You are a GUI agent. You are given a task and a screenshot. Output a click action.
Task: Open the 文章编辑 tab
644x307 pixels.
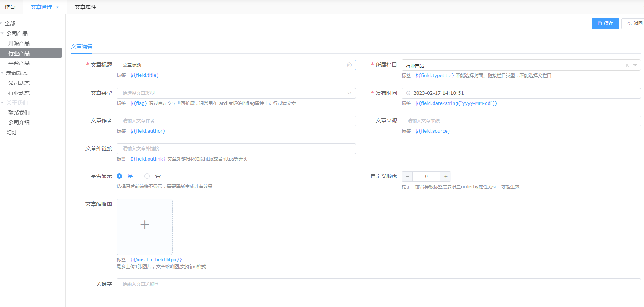(x=82, y=46)
